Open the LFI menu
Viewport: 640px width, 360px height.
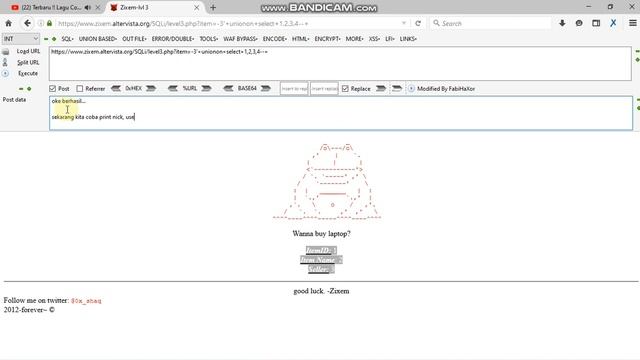tap(390, 39)
